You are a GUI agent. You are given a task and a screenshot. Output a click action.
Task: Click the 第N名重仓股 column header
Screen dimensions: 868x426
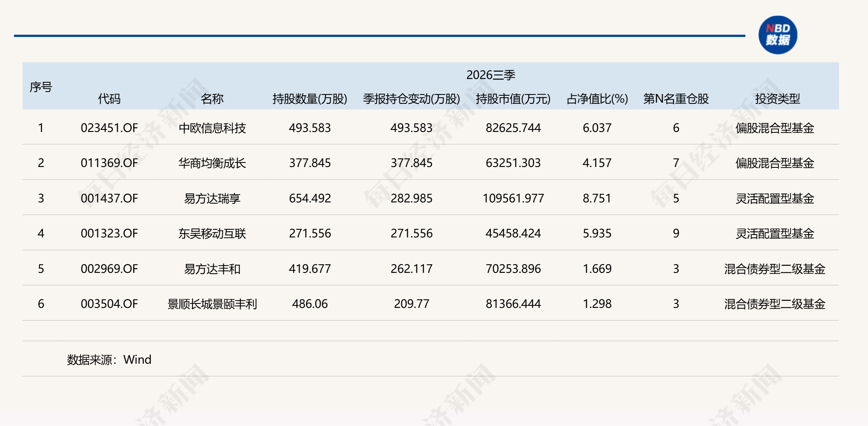pyautogui.click(x=676, y=99)
